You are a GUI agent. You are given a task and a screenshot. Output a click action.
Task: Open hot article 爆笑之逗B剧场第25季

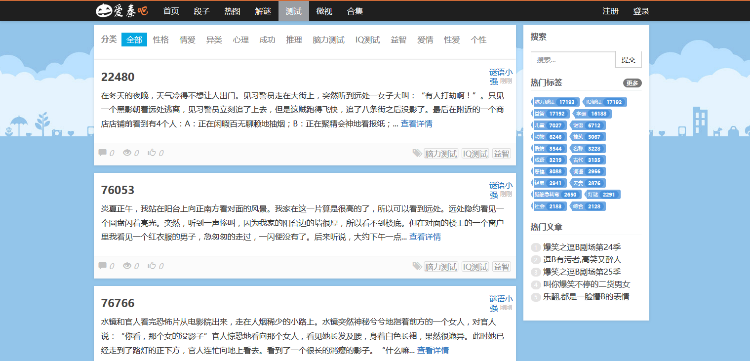click(x=582, y=272)
